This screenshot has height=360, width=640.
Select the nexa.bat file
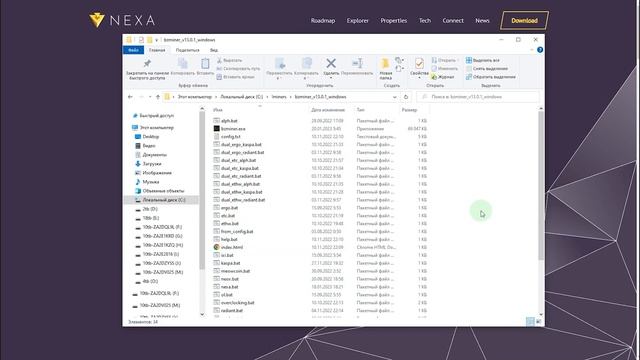click(x=229, y=287)
